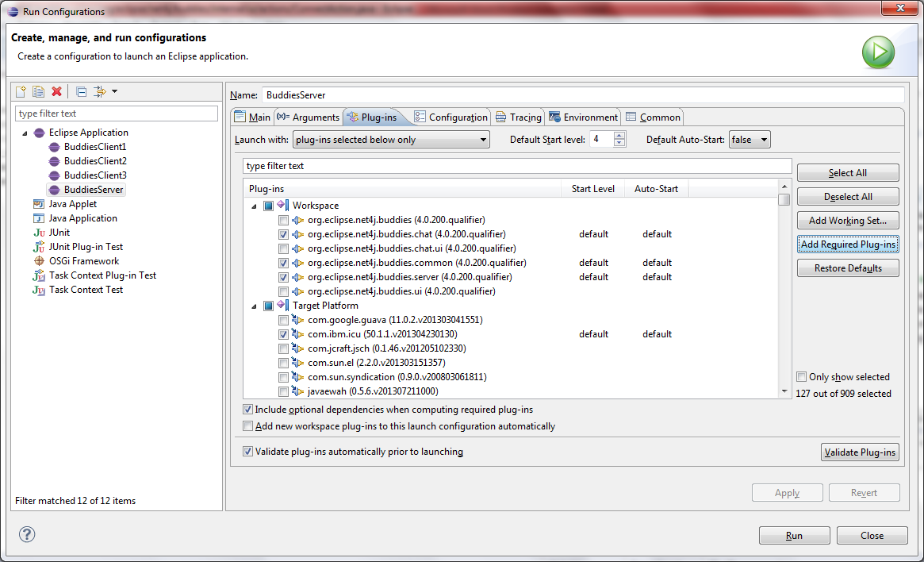Collapse the Eclipse Application tree node
Viewport: 924px width, 562px height.
tap(25, 133)
